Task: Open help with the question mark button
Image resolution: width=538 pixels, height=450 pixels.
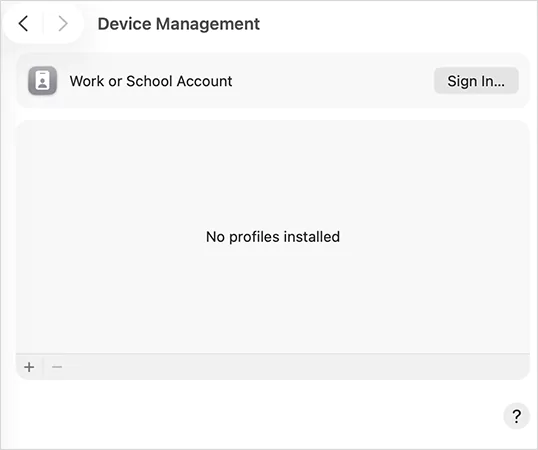Action: [x=516, y=416]
